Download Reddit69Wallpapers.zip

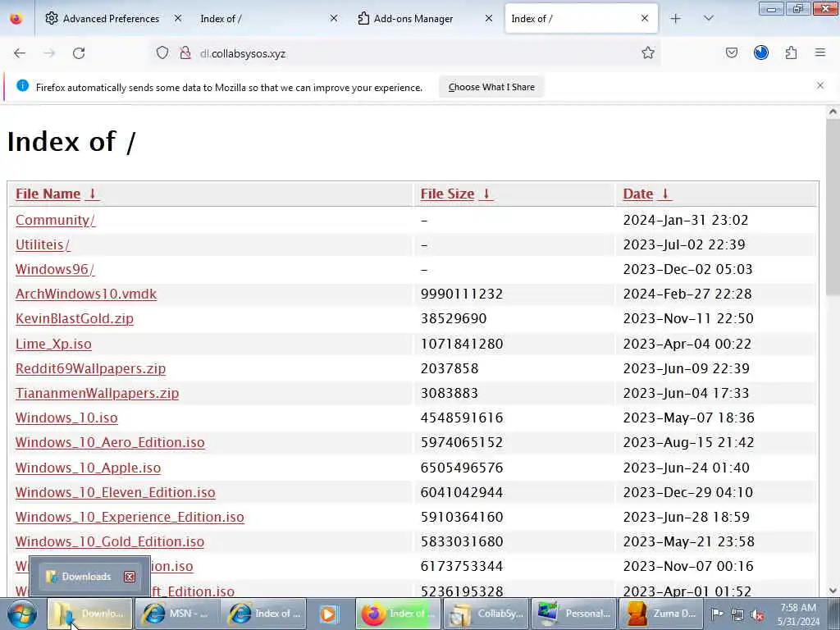tap(90, 368)
